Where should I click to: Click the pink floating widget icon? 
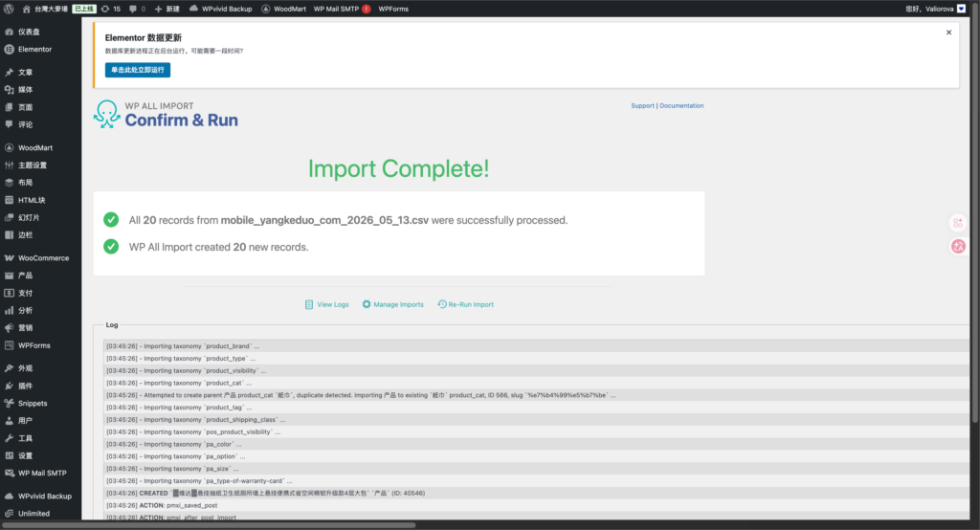(958, 246)
